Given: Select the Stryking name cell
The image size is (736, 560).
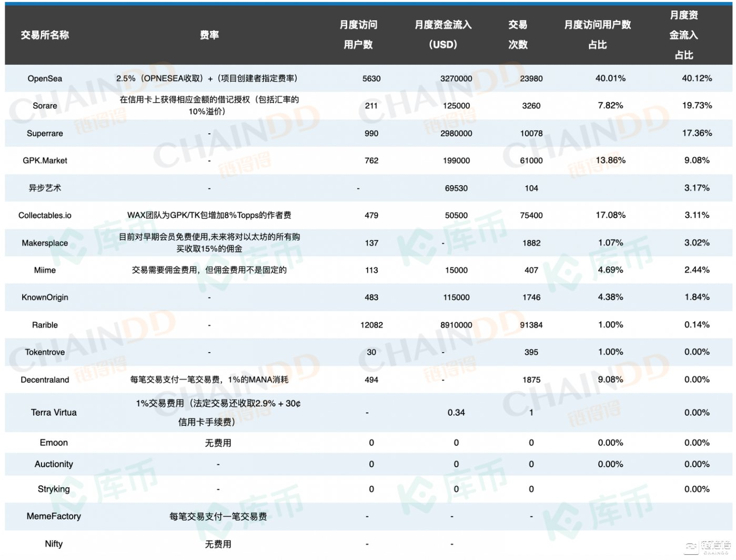Looking at the screenshot, I should [54, 489].
